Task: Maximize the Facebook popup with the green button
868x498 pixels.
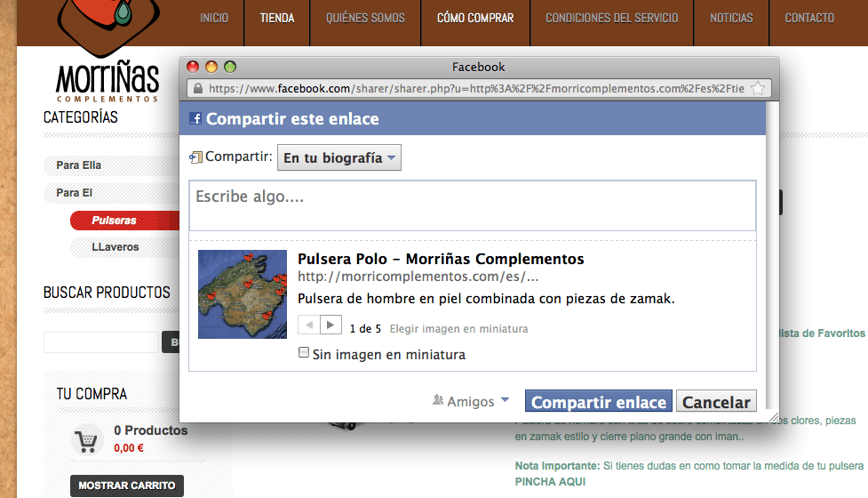Action: [x=230, y=67]
